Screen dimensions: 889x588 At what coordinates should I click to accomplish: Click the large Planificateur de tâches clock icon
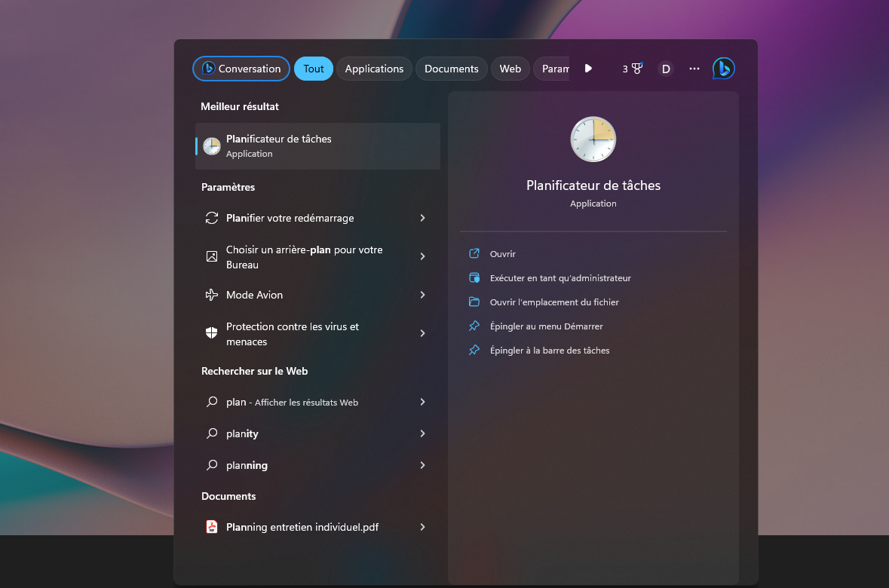coord(593,139)
